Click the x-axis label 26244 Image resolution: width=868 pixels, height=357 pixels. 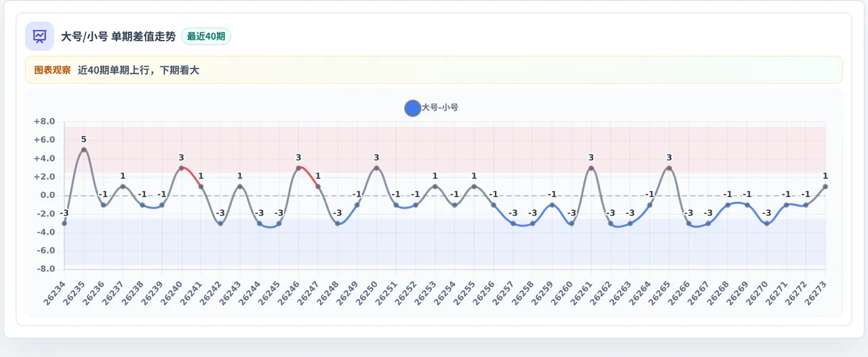(250, 293)
